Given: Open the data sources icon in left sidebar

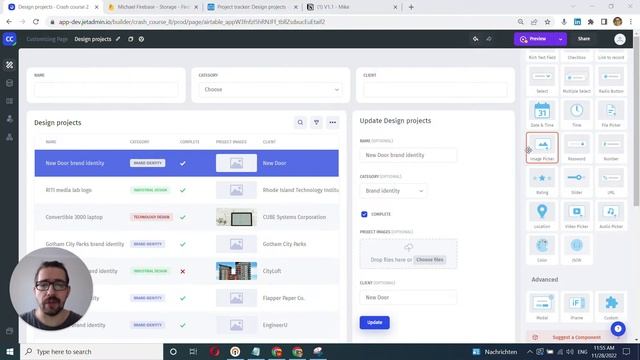Looking at the screenshot, I should [9, 83].
